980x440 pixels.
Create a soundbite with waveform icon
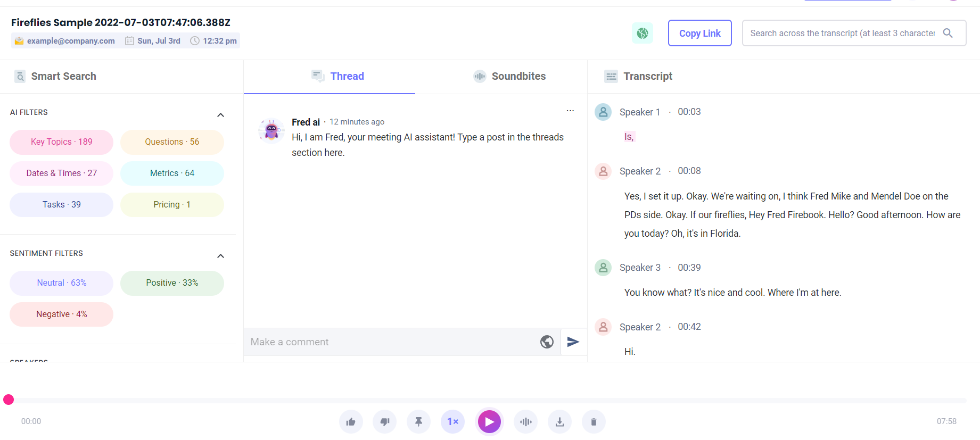pyautogui.click(x=526, y=422)
